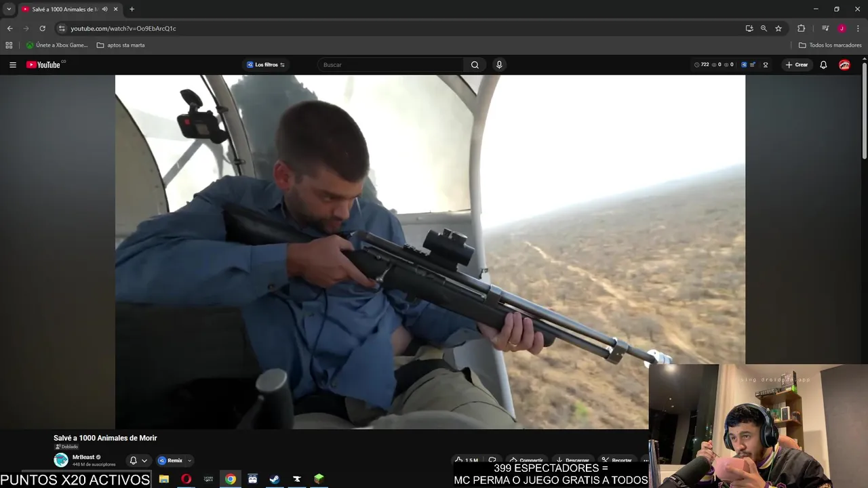Open account menu via channel avatar
The image size is (868, 488).
[x=844, y=65]
